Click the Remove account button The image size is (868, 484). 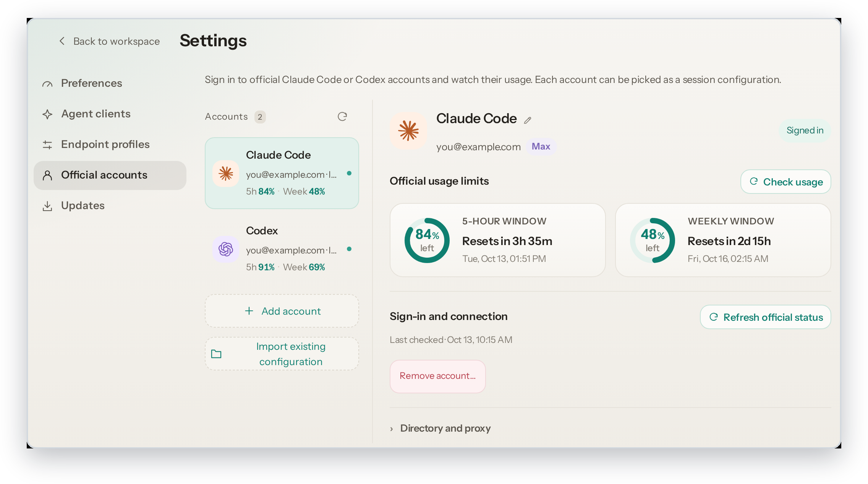437,376
